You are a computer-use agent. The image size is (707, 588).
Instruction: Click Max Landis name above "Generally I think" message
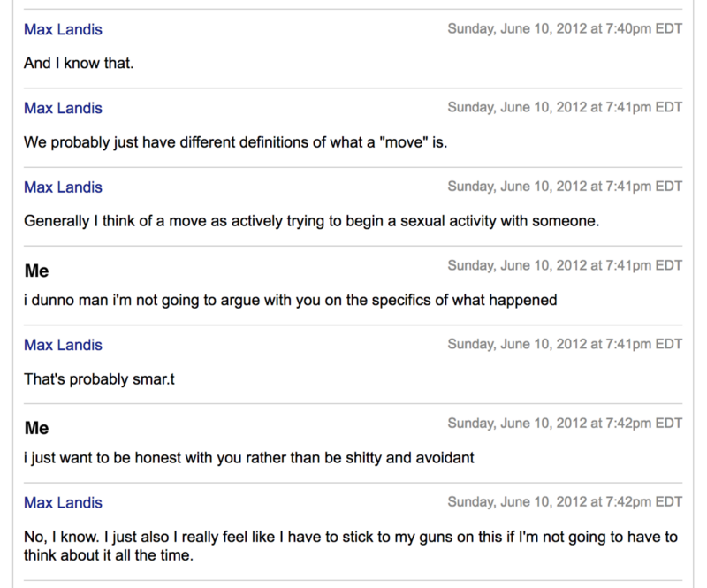(x=63, y=187)
